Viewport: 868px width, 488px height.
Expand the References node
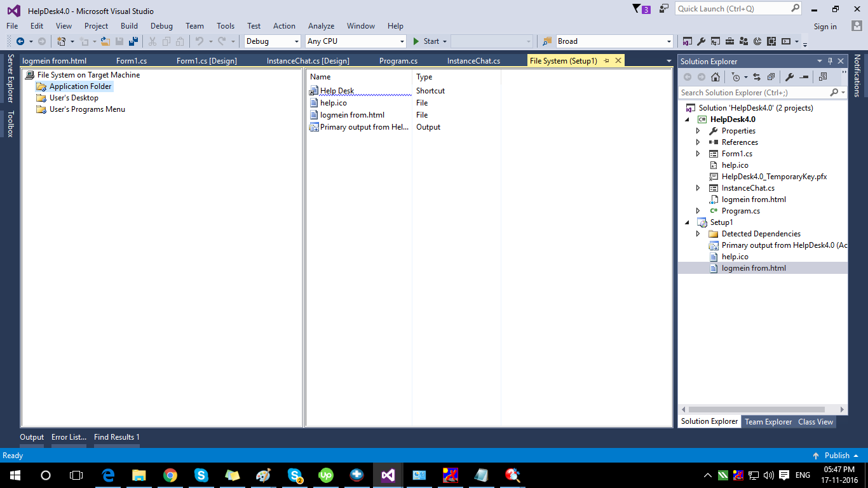click(x=698, y=142)
